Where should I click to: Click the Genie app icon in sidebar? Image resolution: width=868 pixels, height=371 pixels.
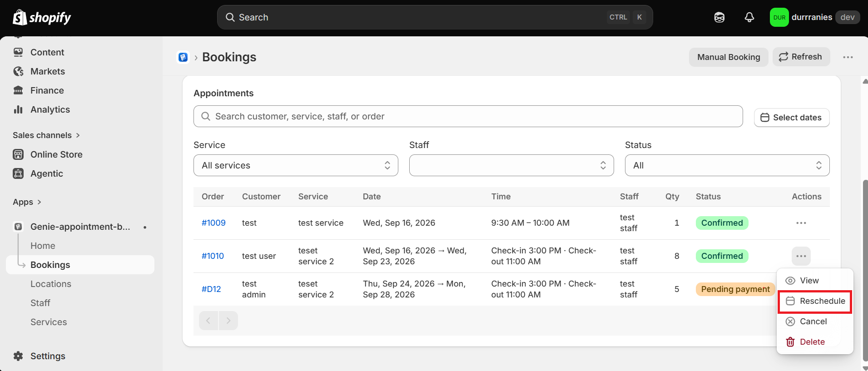(18, 227)
